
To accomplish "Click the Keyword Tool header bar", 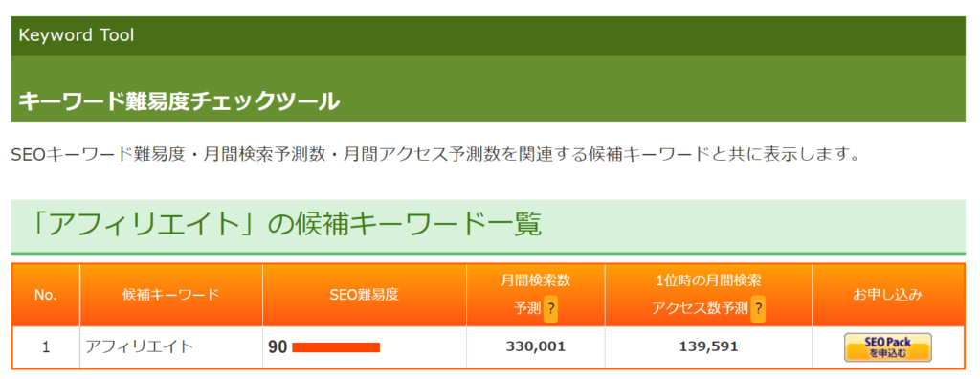I will pyautogui.click(x=488, y=35).
